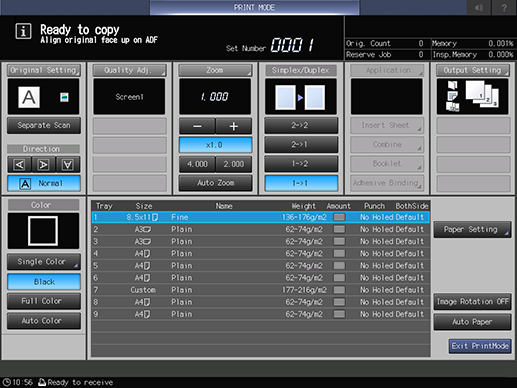The width and height of the screenshot is (517, 388).
Task: Open Quality Adj. settings
Action: click(x=129, y=70)
